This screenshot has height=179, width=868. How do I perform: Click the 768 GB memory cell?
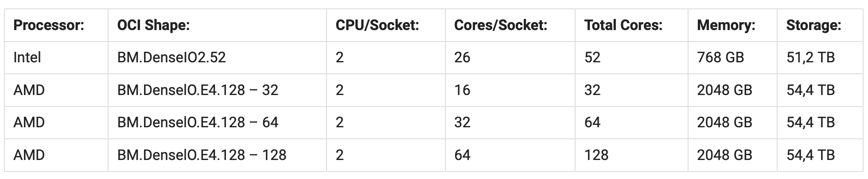point(720,57)
